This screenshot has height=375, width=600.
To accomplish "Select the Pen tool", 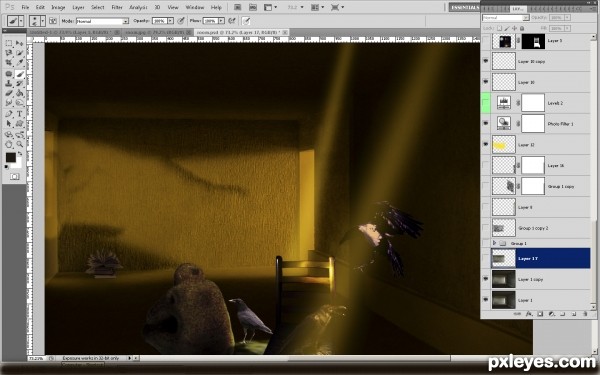I will 8,114.
